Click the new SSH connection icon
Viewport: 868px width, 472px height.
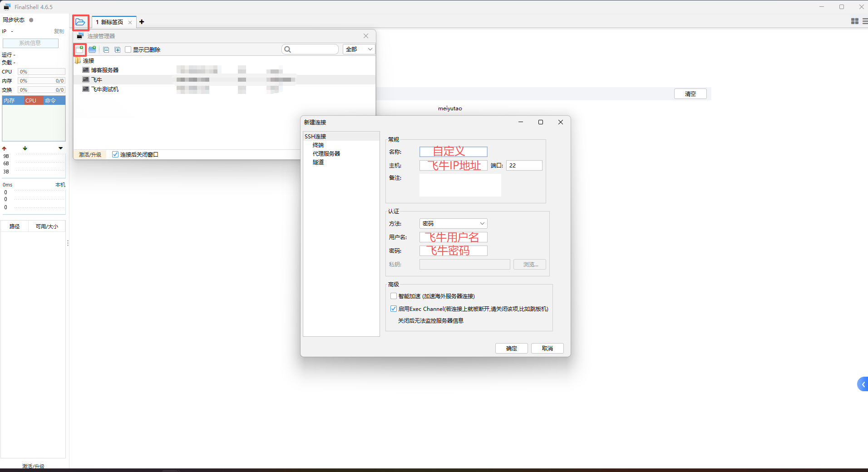79,49
